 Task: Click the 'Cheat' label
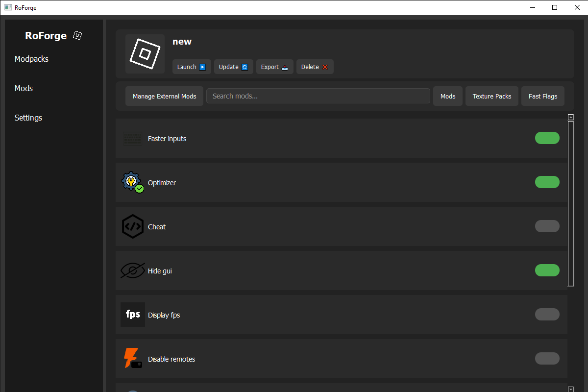pyautogui.click(x=157, y=227)
